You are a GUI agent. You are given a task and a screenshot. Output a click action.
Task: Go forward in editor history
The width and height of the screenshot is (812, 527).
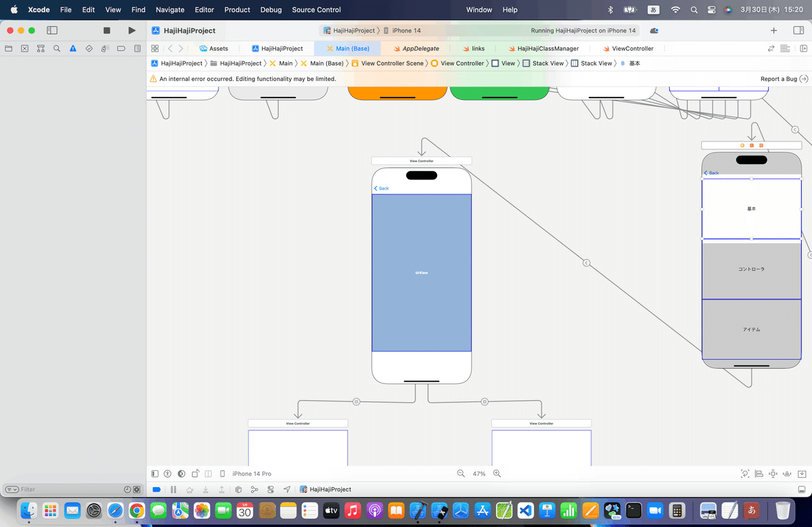(181, 49)
